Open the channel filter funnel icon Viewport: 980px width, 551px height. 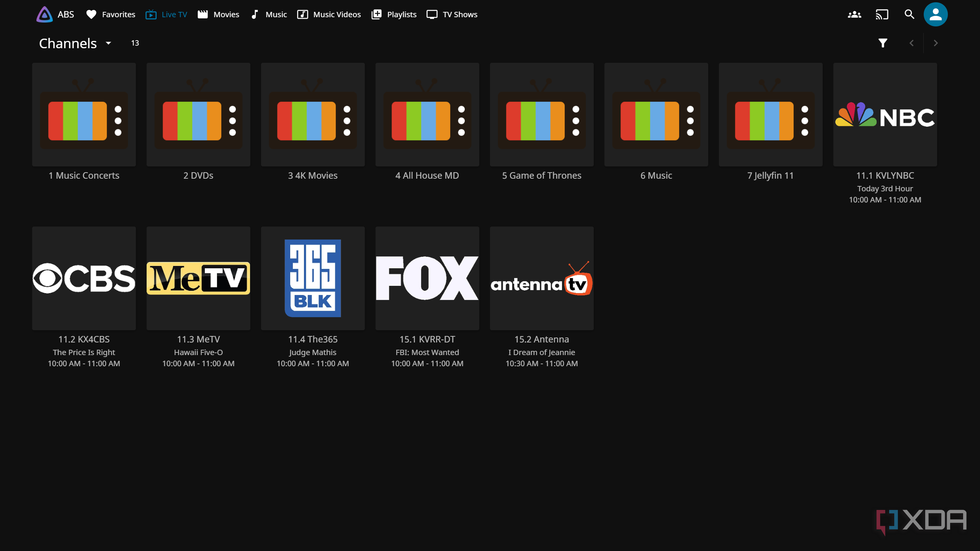883,43
